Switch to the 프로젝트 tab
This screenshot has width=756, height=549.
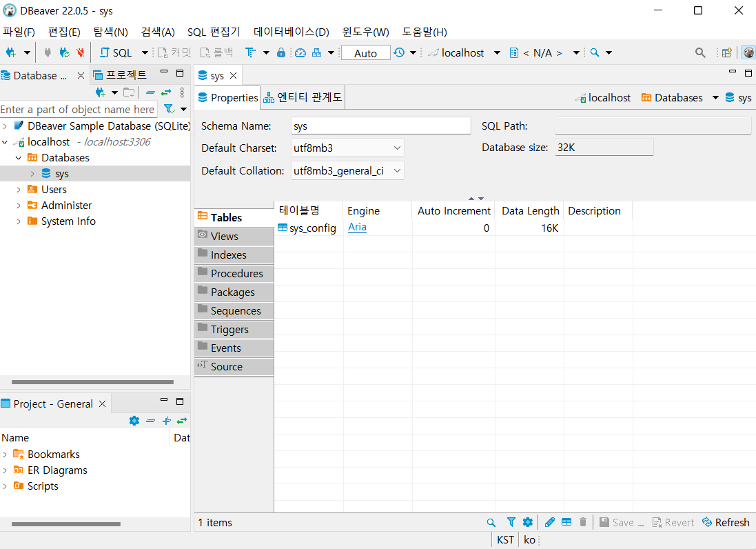point(121,75)
